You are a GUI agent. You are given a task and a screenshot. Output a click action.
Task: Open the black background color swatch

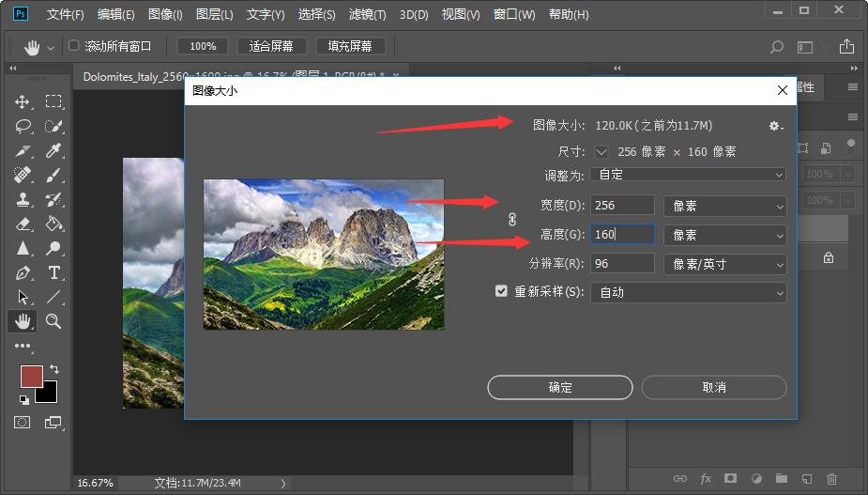pyautogui.click(x=49, y=394)
